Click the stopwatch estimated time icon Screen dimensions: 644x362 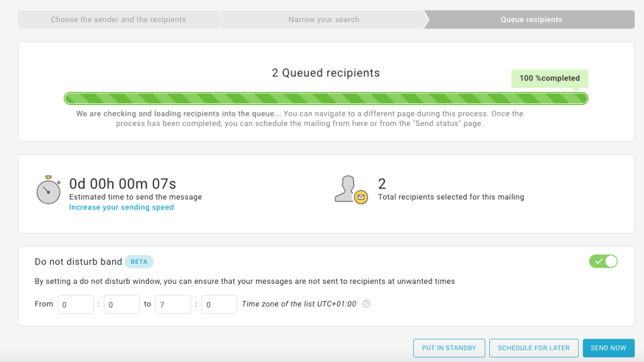(48, 189)
